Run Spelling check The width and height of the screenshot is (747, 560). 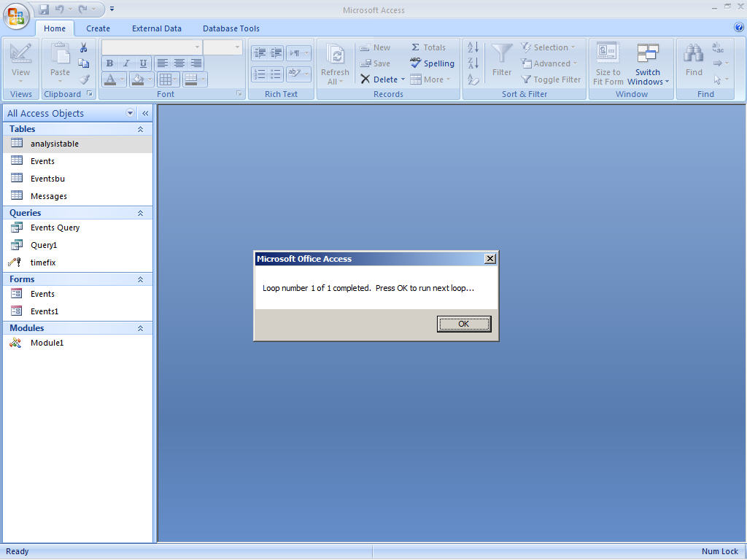pos(432,63)
